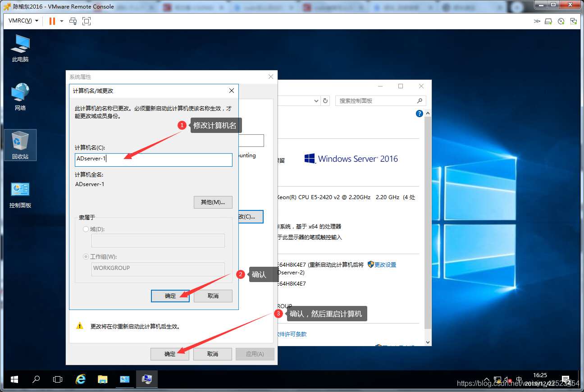Expand the dropdown arrow beside the pause button
The width and height of the screenshot is (584, 392).
pyautogui.click(x=62, y=21)
